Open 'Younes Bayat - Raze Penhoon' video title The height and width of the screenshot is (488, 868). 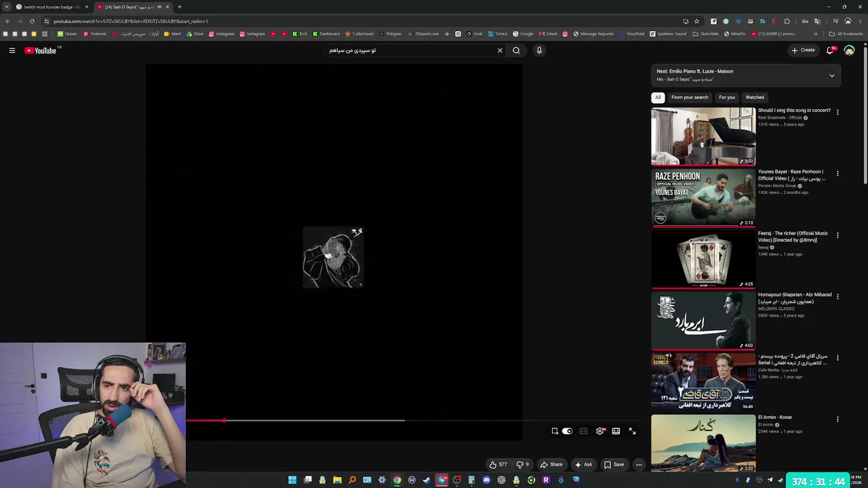tap(792, 175)
